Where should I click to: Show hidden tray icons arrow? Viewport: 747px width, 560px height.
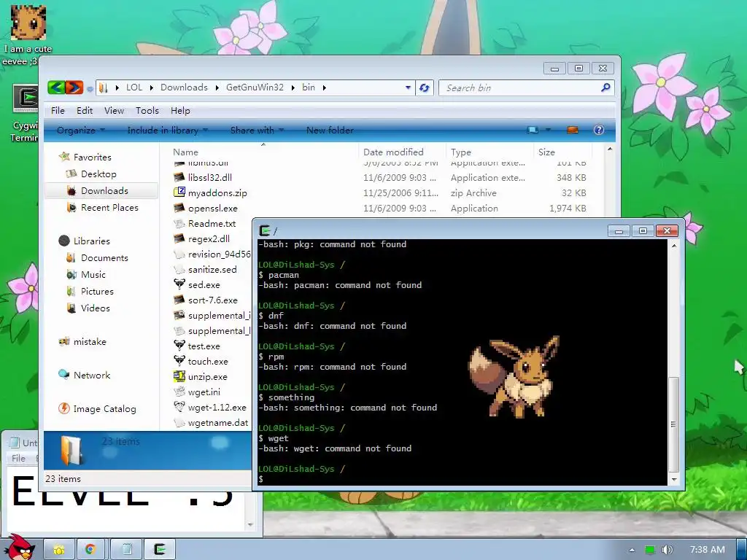tap(632, 550)
